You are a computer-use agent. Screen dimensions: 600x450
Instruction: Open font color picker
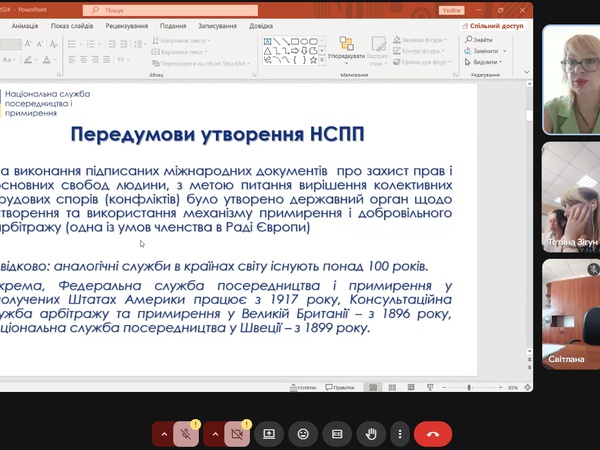[47, 60]
